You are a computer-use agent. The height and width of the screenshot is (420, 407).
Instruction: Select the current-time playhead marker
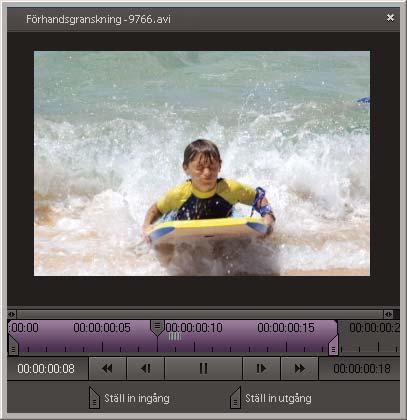tap(157, 327)
